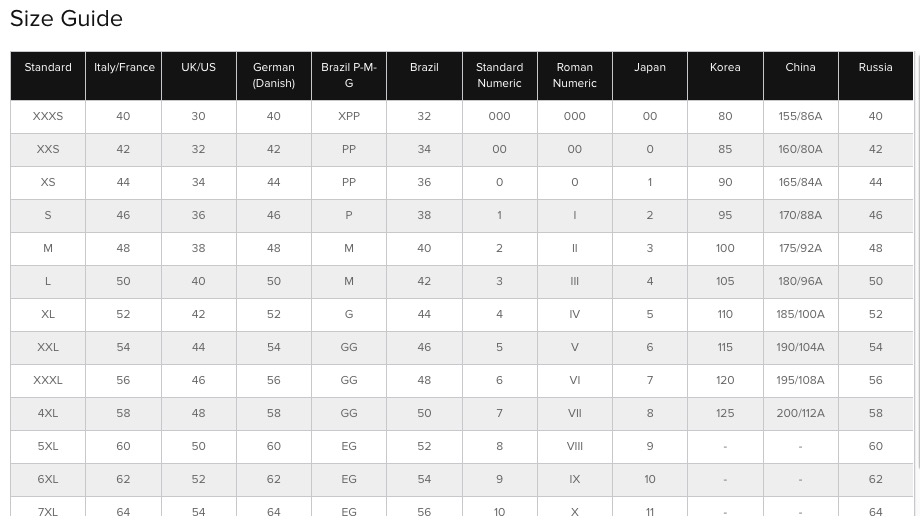920x522 pixels.
Task: Select the Italy/France column header
Action: point(124,76)
